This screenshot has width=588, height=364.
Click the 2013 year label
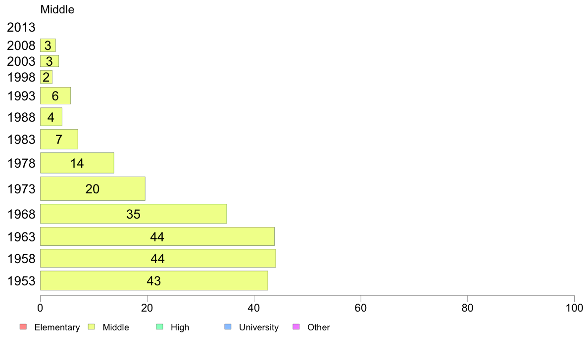[21, 27]
